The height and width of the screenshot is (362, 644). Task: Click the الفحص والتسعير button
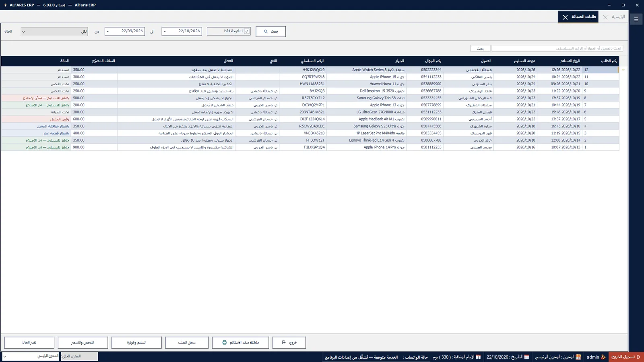click(x=83, y=343)
